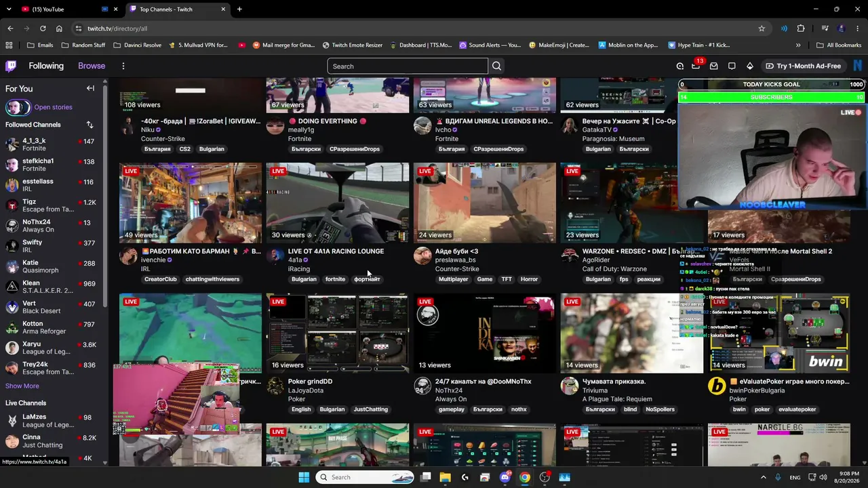
Task: Open the Twitch Whispers chat icon
Action: [x=732, y=66]
